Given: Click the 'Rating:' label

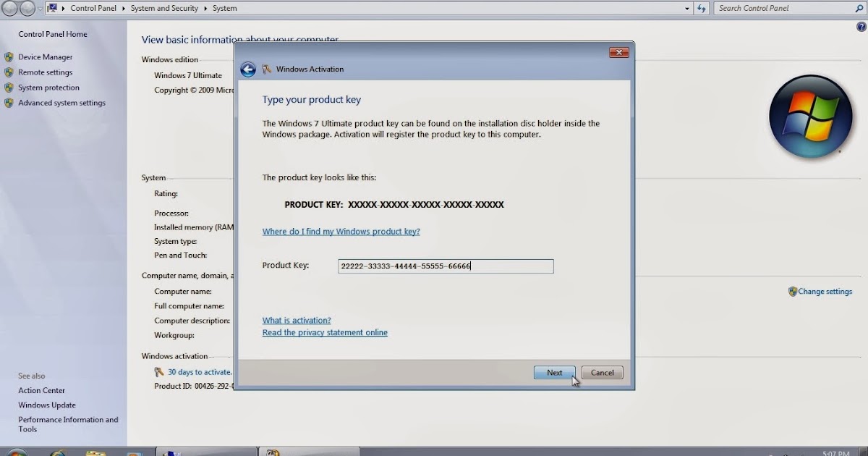Looking at the screenshot, I should coord(166,194).
